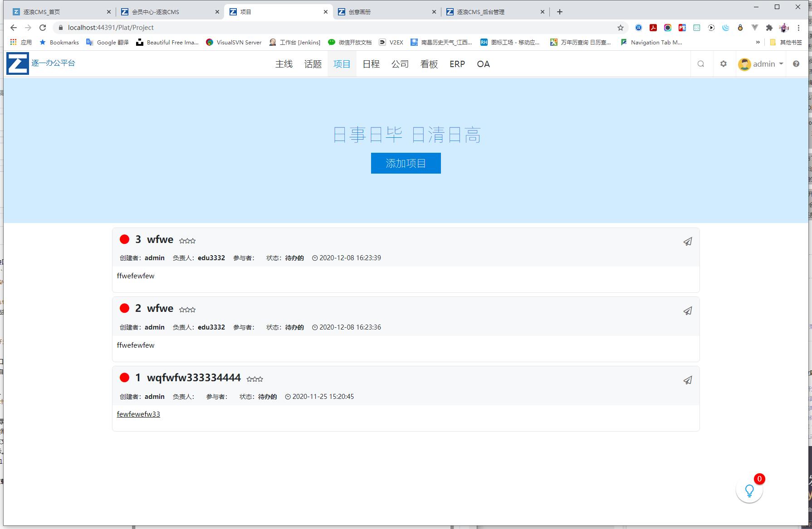Switch to the 日程 navigation tab
812x529 pixels.
[x=371, y=64]
